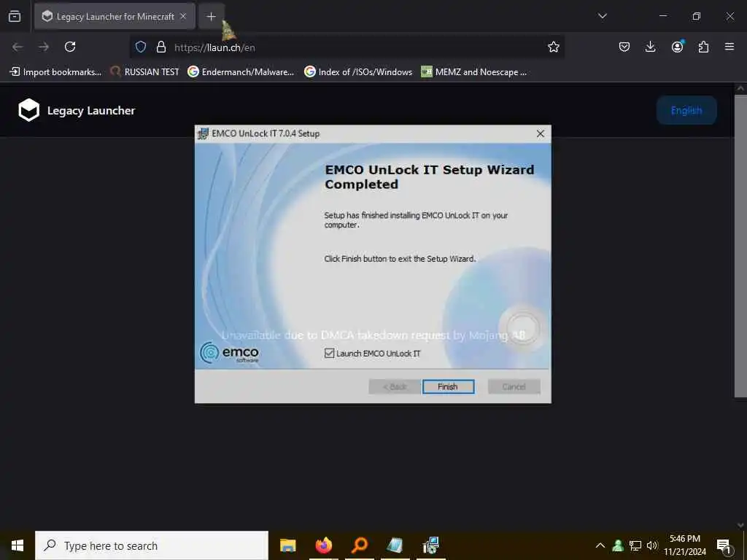
Task: Click the Cancel button in setup wizard
Action: tap(514, 386)
